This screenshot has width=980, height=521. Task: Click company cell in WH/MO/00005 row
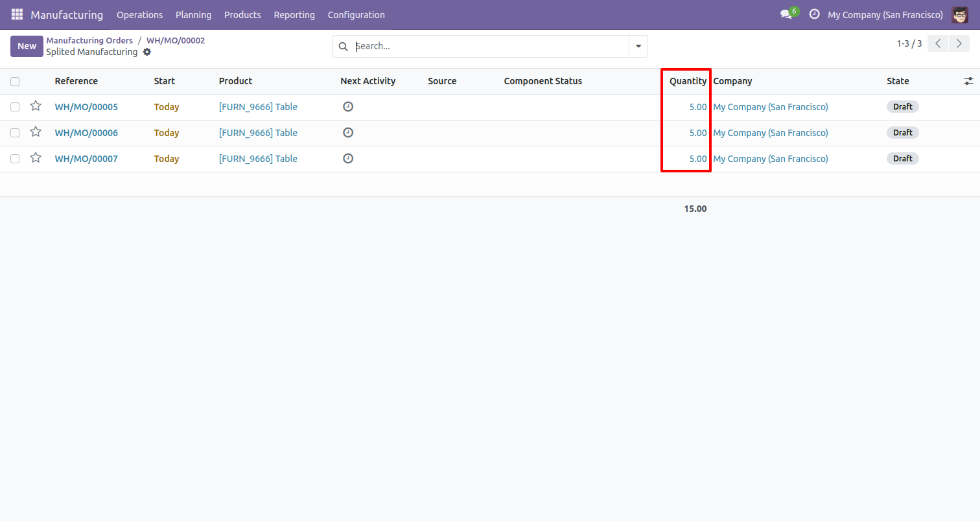coord(771,107)
